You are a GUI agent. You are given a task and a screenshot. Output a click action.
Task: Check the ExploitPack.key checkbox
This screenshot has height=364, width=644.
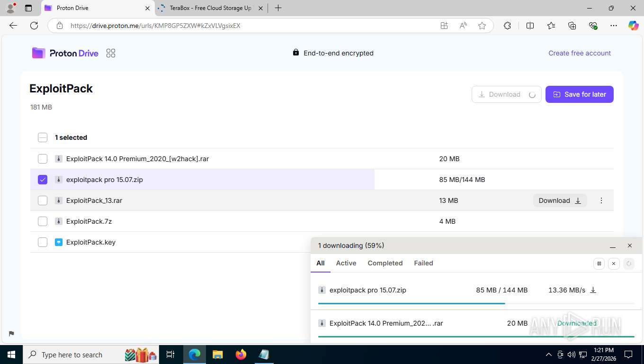(43, 242)
